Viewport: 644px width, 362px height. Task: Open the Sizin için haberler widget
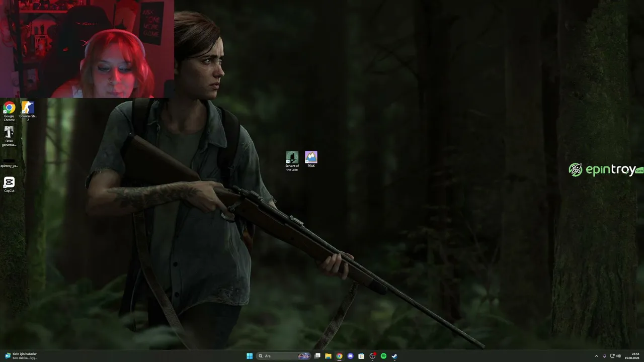tap(21, 356)
